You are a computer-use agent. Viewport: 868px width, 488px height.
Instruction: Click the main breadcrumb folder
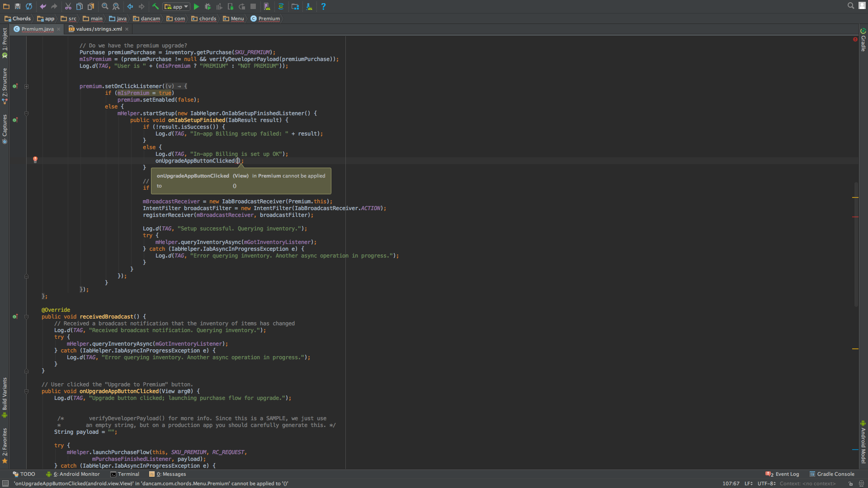[x=93, y=19]
